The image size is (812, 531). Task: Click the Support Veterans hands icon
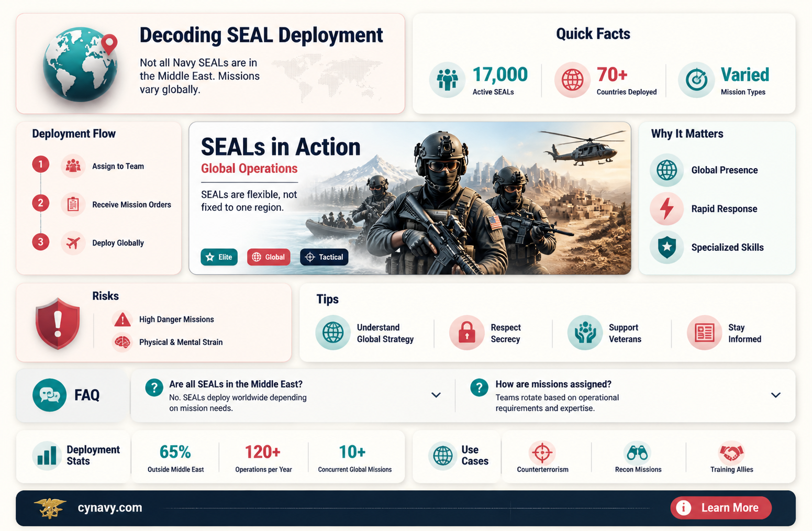585,333
